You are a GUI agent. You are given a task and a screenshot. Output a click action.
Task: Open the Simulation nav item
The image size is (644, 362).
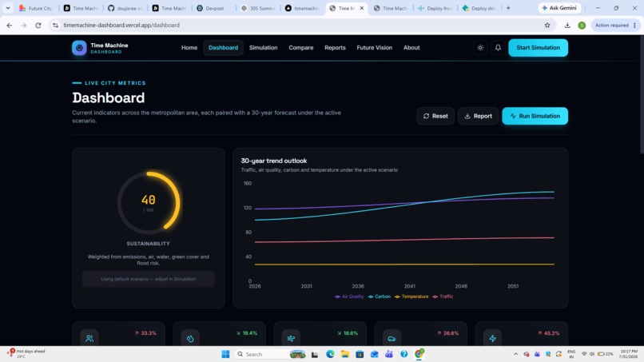[263, 48]
